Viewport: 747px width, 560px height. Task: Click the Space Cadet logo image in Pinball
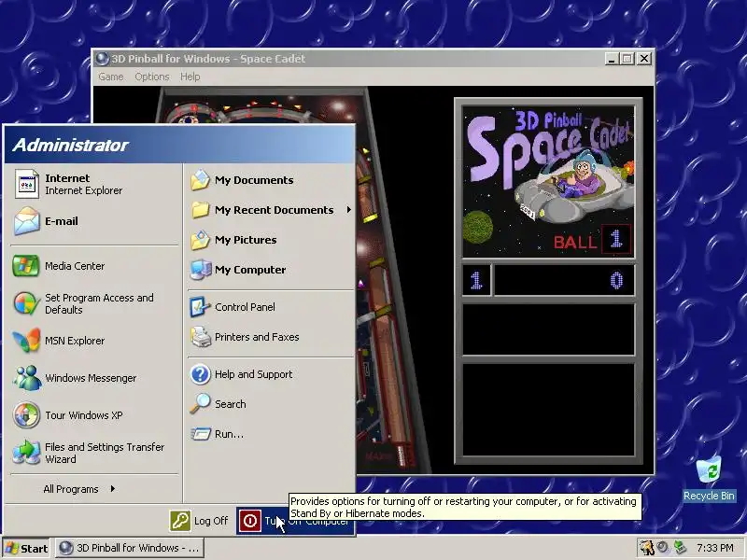point(548,182)
